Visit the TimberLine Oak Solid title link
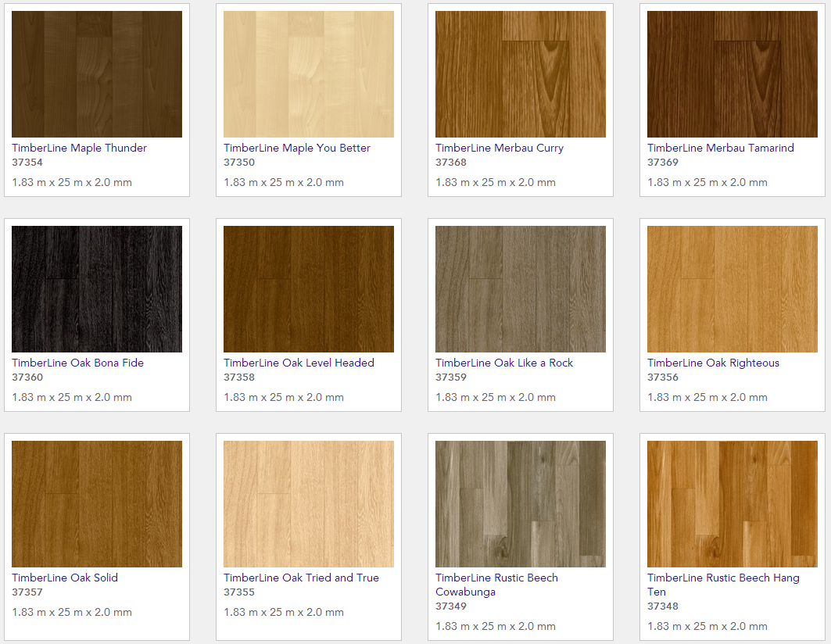This screenshot has height=644, width=831. (65, 578)
